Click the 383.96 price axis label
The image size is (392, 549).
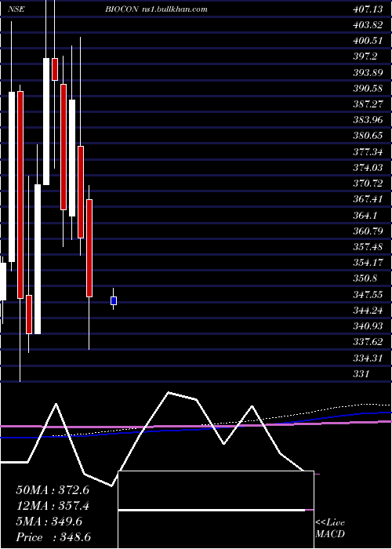(368, 120)
